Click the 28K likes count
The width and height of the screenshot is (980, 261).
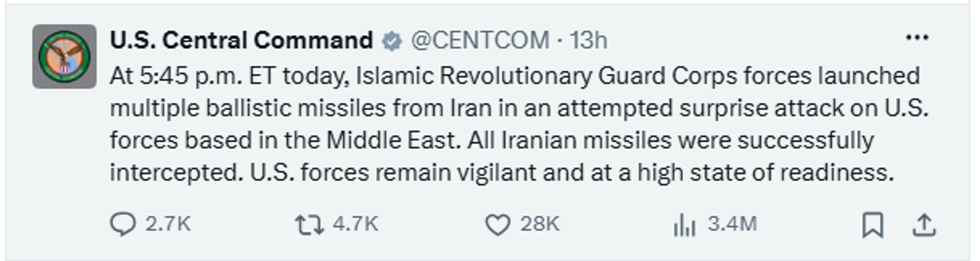pos(540,224)
